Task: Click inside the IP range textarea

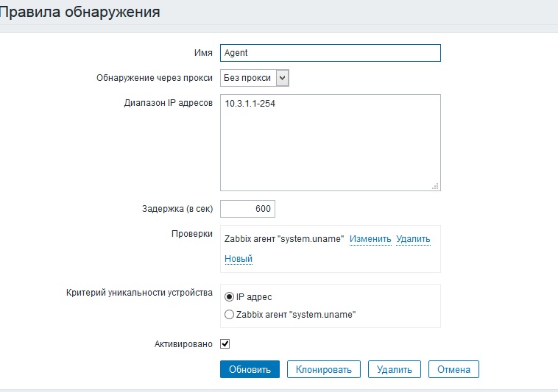Action: (330, 143)
